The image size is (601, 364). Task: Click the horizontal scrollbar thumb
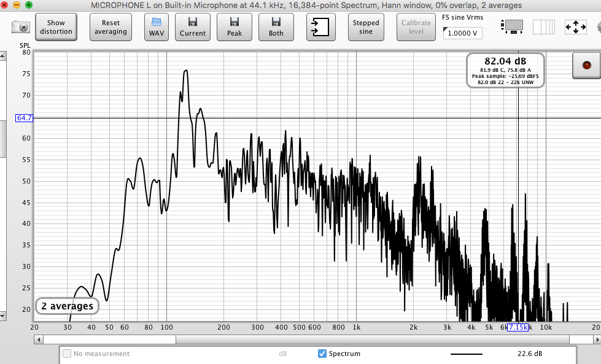click(x=373, y=339)
